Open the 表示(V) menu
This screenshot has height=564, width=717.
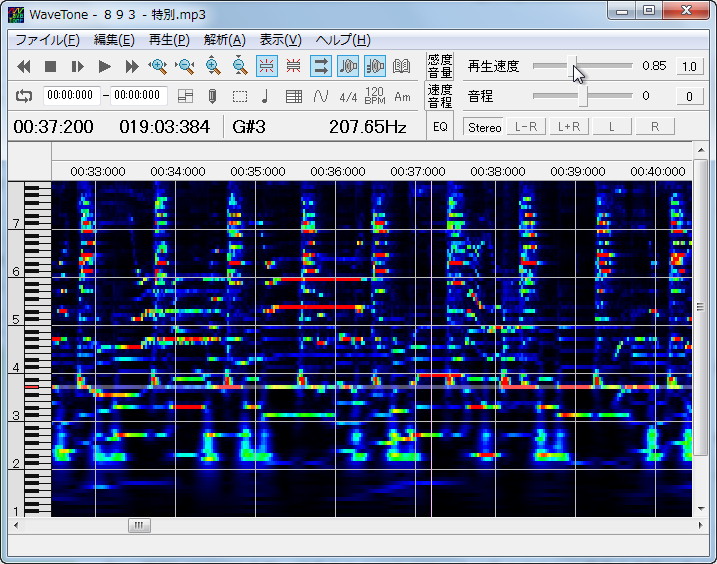[280, 40]
